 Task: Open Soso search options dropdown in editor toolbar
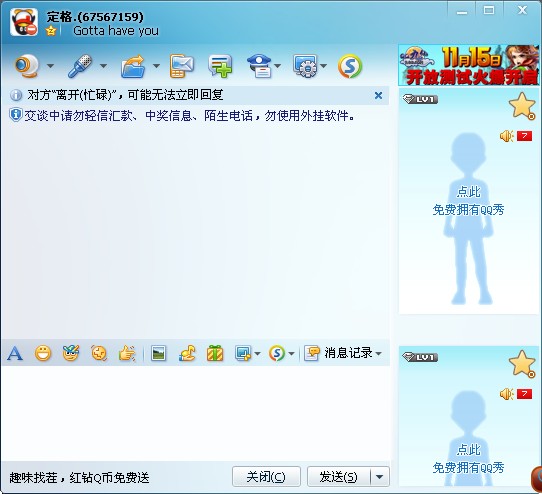click(x=291, y=353)
